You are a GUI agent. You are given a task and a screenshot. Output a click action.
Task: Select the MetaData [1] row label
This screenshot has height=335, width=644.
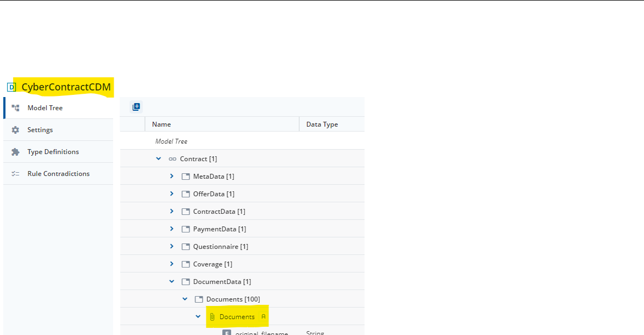(214, 177)
